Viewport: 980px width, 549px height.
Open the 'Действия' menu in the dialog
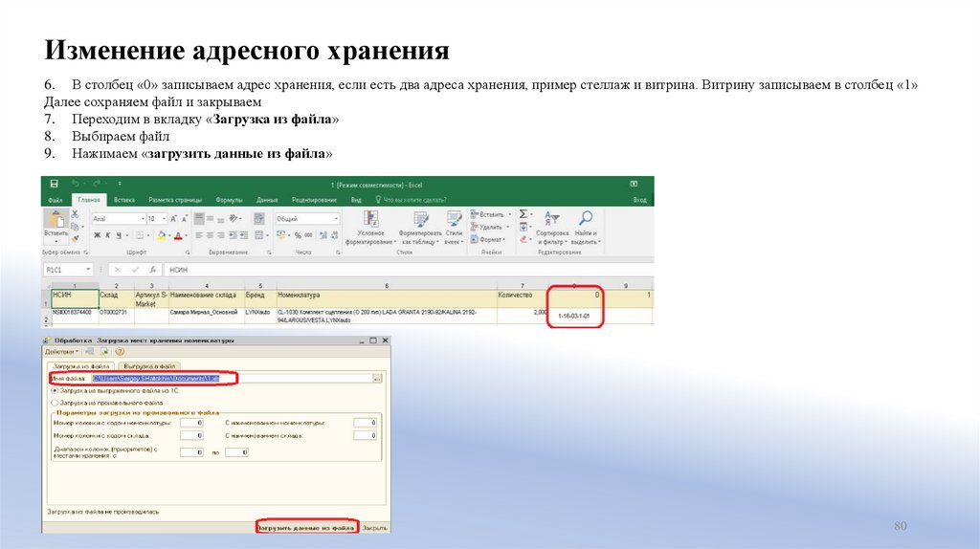[x=61, y=352]
